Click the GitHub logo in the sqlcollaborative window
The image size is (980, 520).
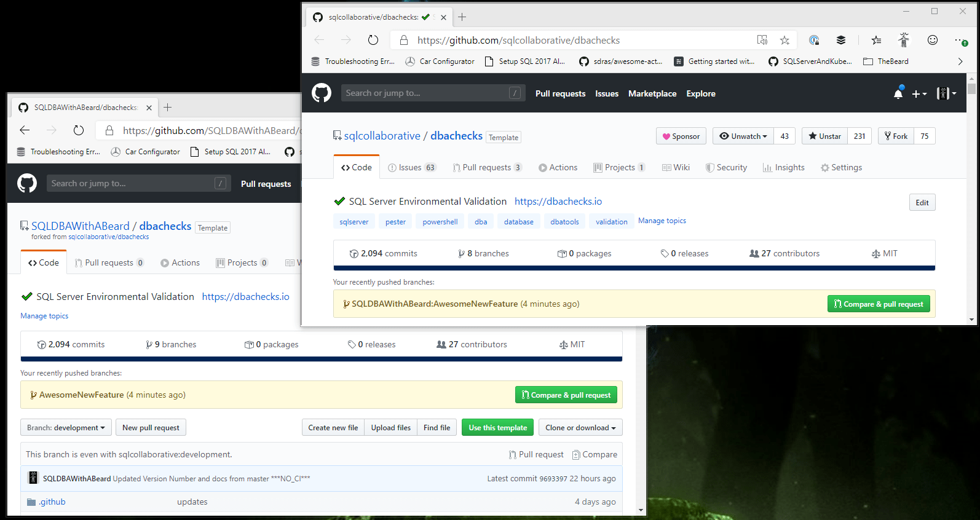coord(322,93)
